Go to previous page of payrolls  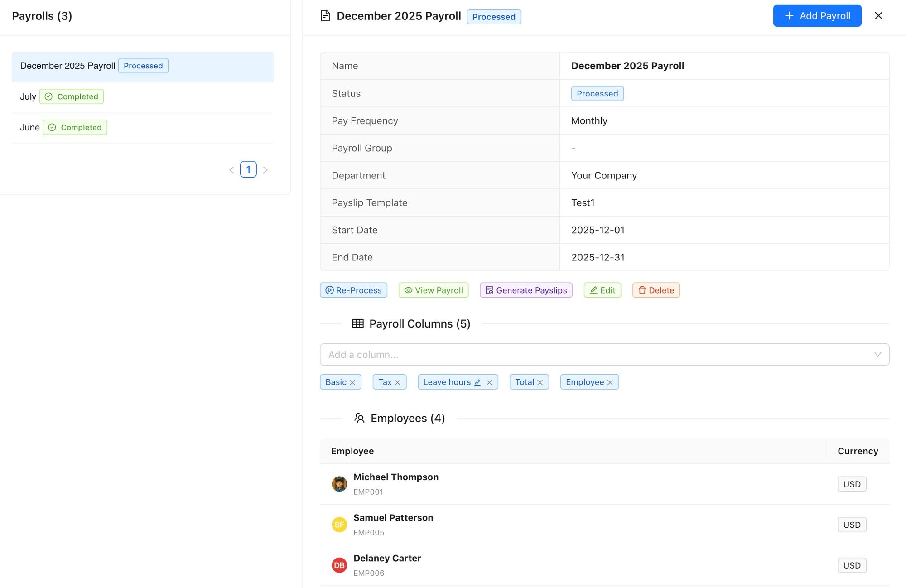point(231,170)
